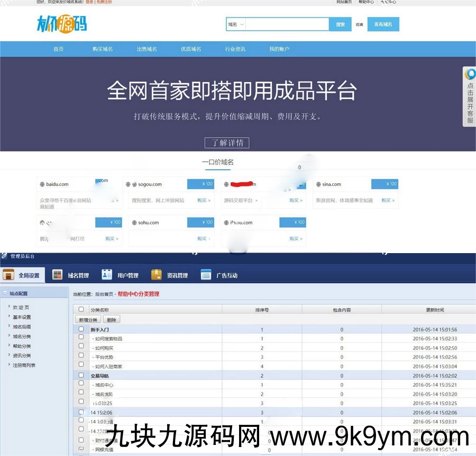Click the 新增分类 button
This screenshot has width=476, height=456.
tap(88, 320)
